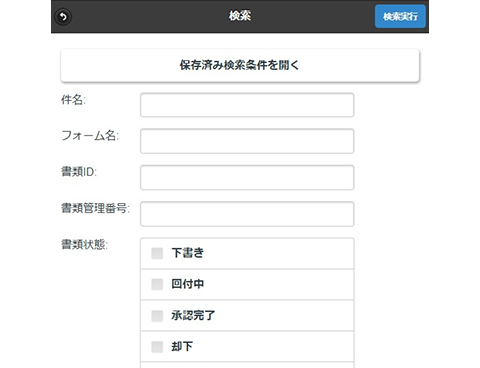Check the 承認完了 status checkbox
Screen dimensions: 480x368
coord(157,316)
